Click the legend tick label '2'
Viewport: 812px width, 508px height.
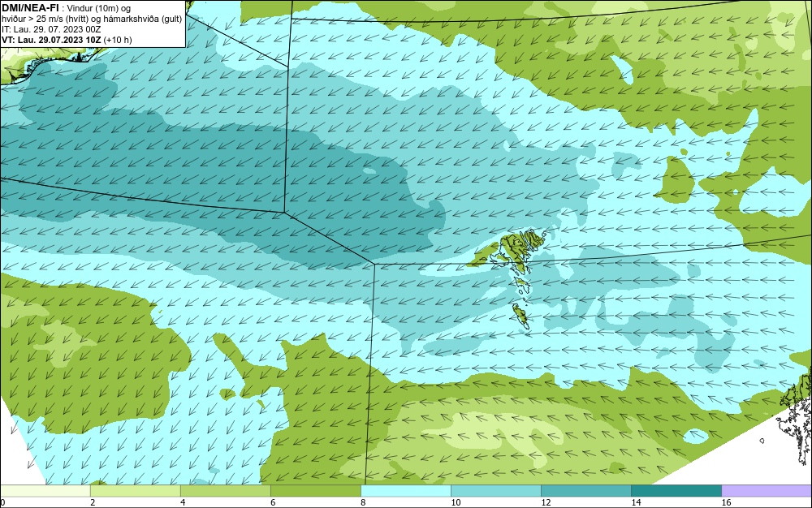pyautogui.click(x=93, y=502)
